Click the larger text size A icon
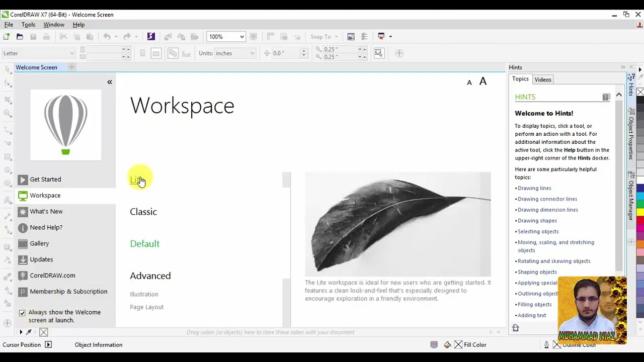The image size is (644, 362). (483, 81)
